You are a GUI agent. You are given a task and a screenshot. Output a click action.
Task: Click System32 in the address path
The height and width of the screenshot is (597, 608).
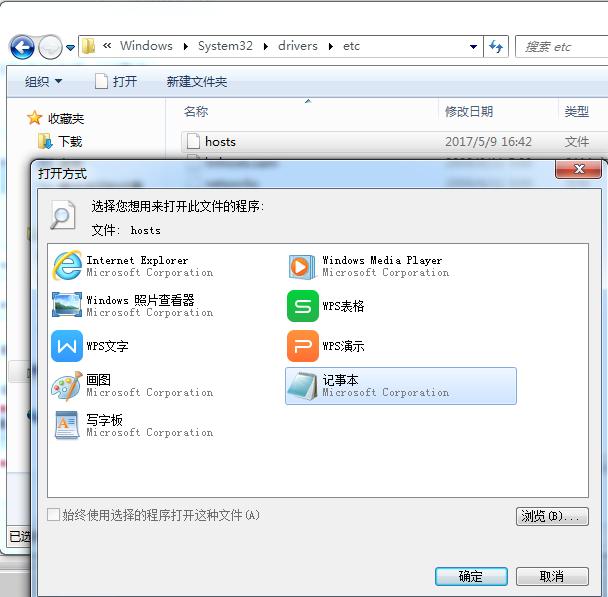click(x=225, y=46)
